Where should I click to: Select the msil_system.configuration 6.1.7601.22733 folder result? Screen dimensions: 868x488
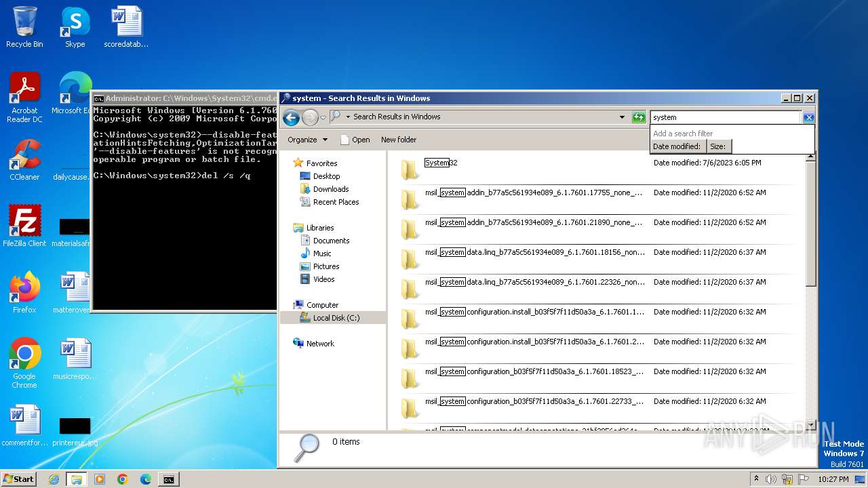tap(597, 408)
